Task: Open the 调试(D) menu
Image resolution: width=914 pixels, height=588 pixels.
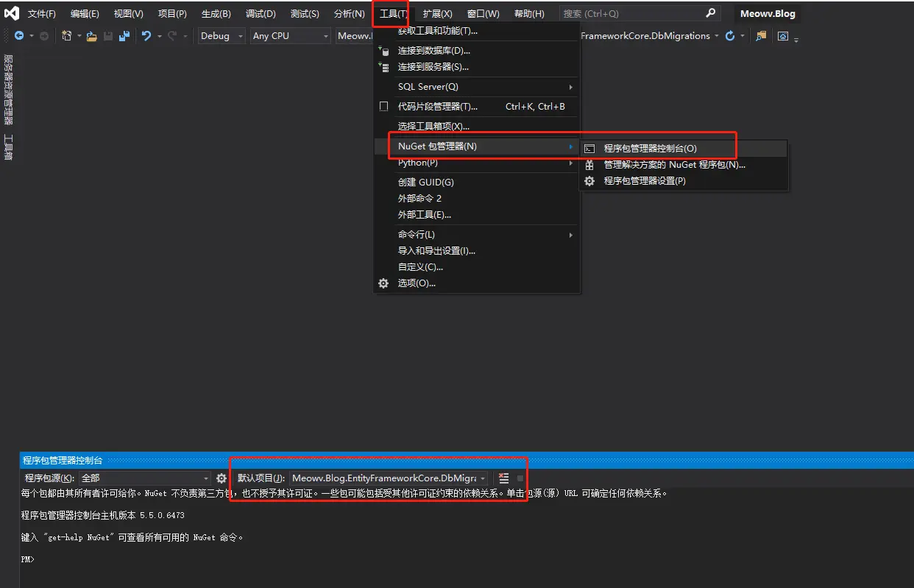Action: [x=261, y=14]
